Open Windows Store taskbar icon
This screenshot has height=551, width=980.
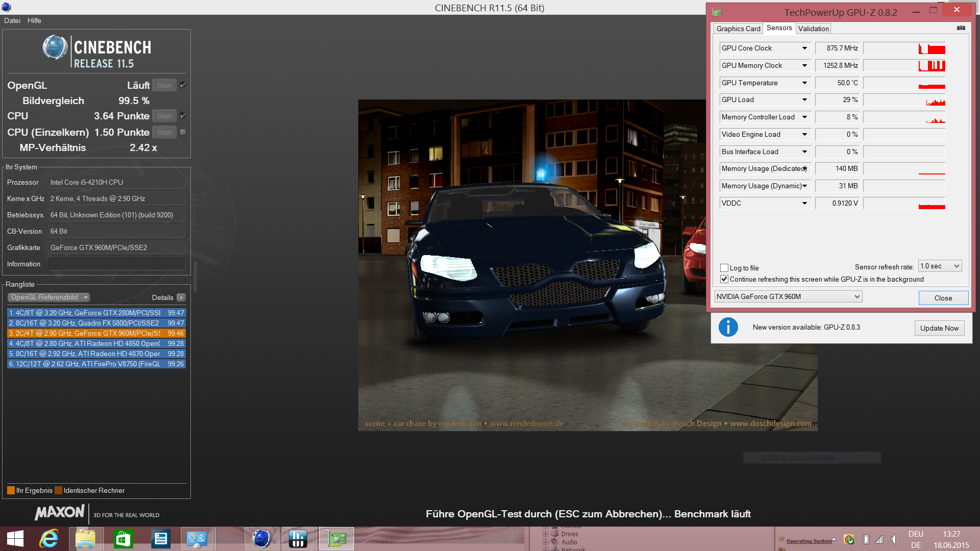pyautogui.click(x=123, y=539)
